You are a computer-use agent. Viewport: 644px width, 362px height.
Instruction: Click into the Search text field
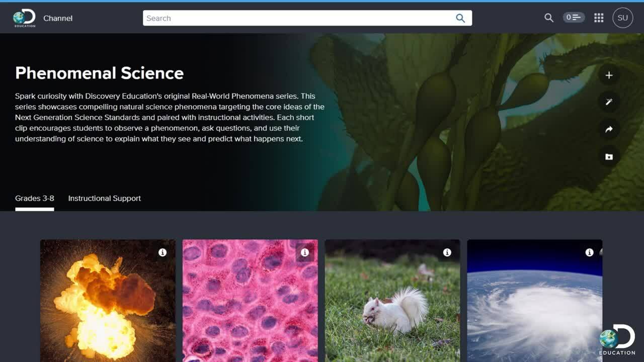click(x=297, y=18)
